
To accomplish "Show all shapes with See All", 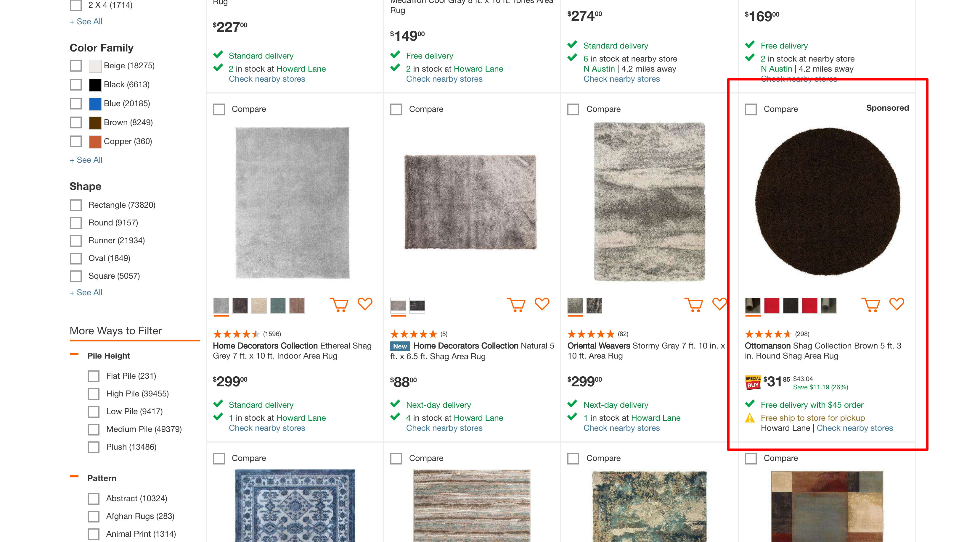I will 86,293.
